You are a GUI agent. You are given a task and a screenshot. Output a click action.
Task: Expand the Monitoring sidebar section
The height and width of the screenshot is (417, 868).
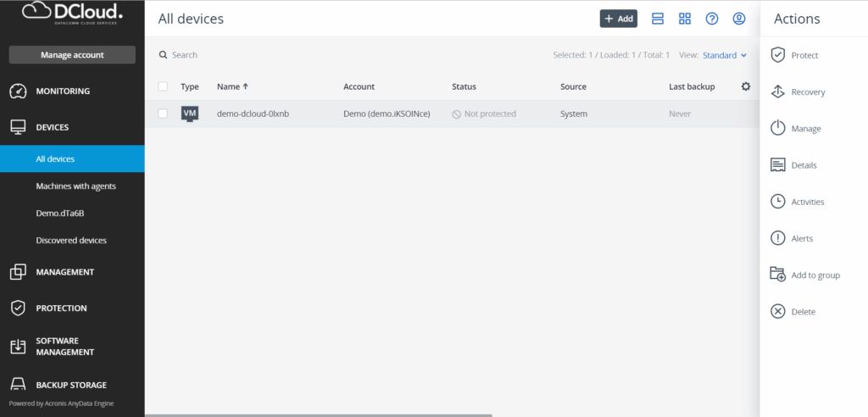click(63, 91)
